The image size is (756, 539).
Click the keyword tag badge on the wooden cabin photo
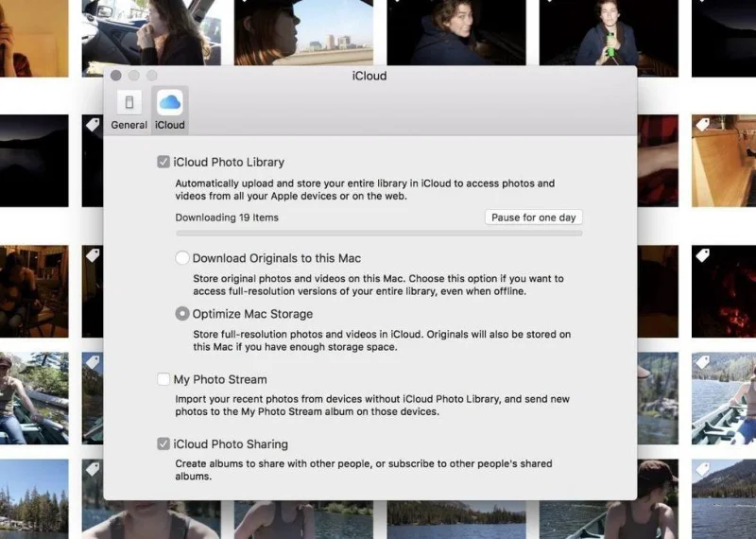tap(703, 125)
